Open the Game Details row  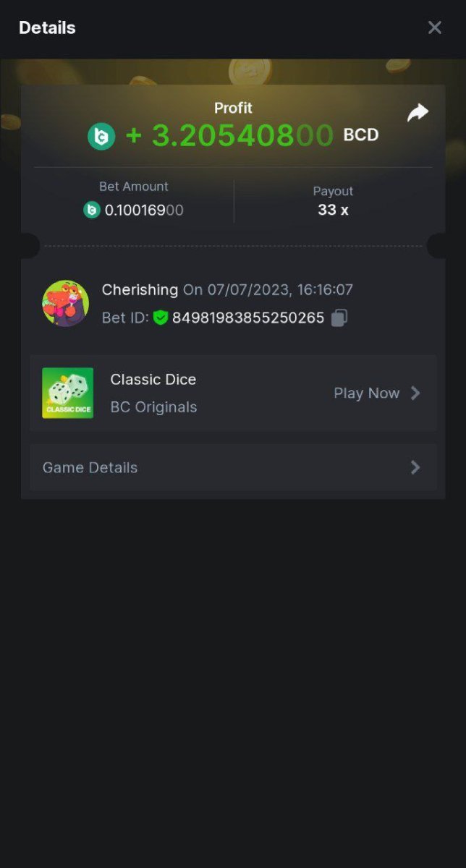(233, 467)
